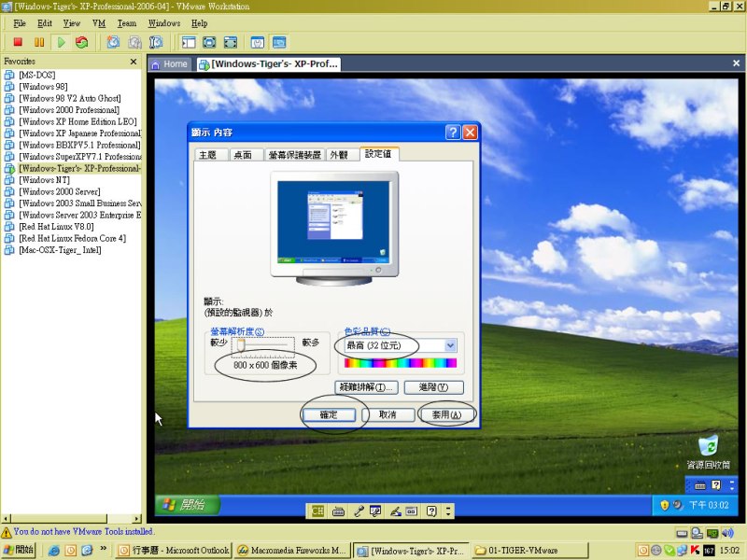Open the Help menu
747x560 pixels.
[x=200, y=23]
